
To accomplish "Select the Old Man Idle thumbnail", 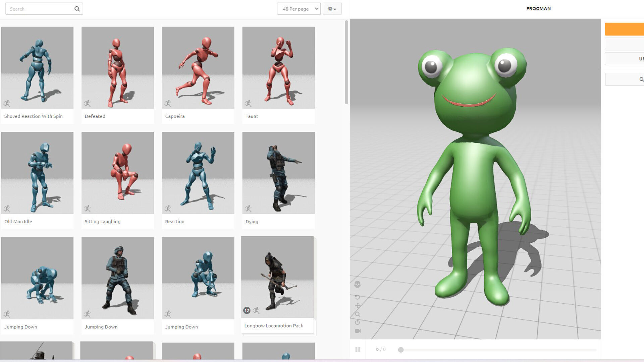I will coord(37,173).
